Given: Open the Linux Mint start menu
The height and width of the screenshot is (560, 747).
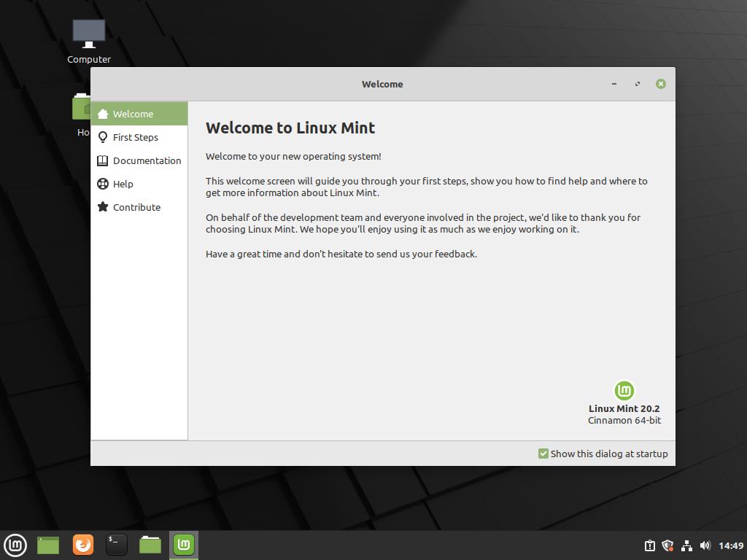Looking at the screenshot, I should [x=15, y=545].
